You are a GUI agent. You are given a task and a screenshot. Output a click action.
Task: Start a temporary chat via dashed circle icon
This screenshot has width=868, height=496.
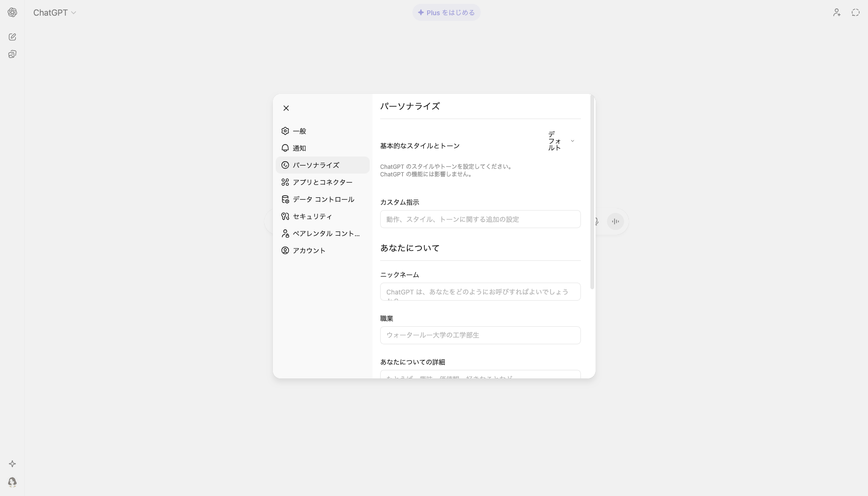coord(856,12)
